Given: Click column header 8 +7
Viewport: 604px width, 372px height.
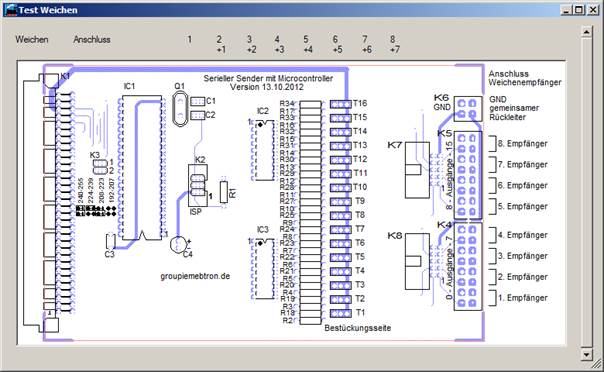Looking at the screenshot, I should 394,44.
